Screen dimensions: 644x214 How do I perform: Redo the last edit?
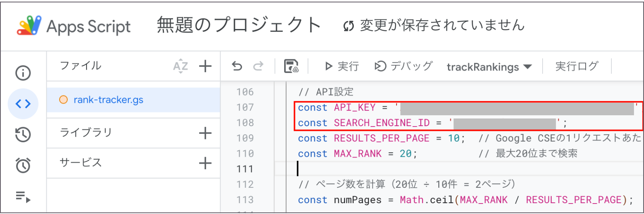258,66
